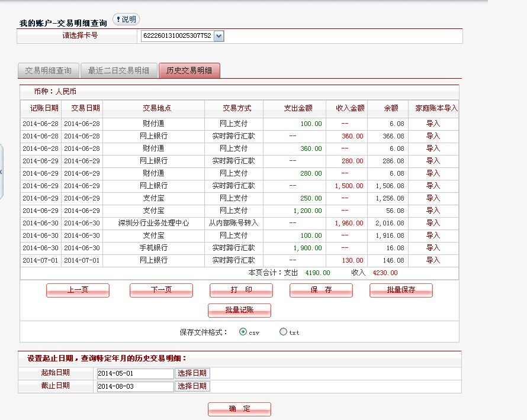
Task: Click the 批量保存 batch save button
Action: tap(401, 290)
